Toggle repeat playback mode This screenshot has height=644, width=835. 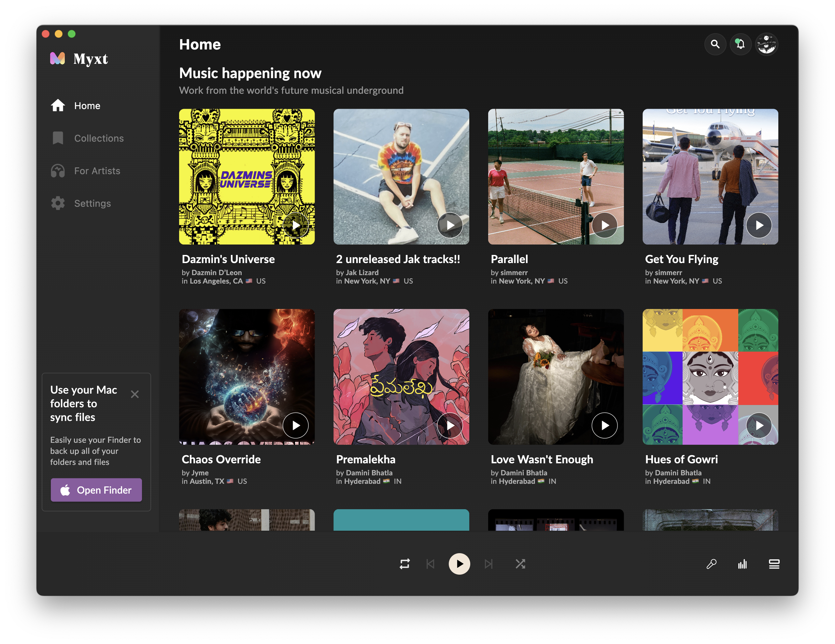[404, 564]
